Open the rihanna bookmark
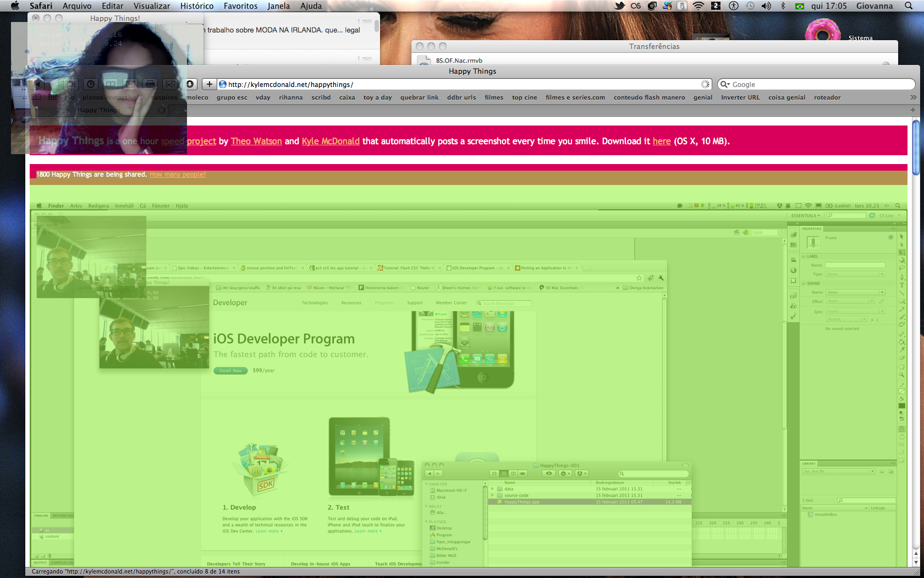Image resolution: width=924 pixels, height=578 pixels. [x=290, y=97]
